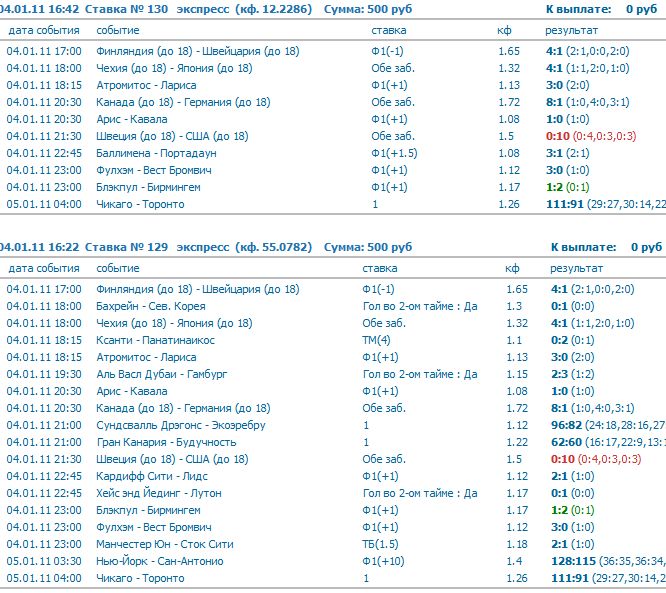
Task: Click 'Сумма: 500 руб' in bet 129 header
Action: [368, 247]
